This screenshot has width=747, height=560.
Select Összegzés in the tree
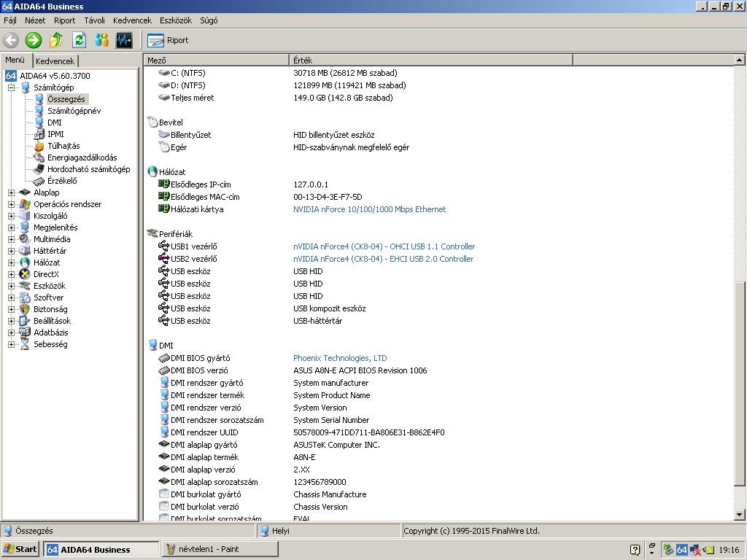[66, 99]
